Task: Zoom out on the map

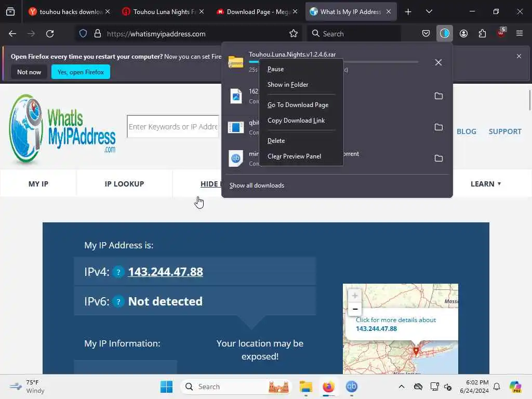Action: (355, 309)
